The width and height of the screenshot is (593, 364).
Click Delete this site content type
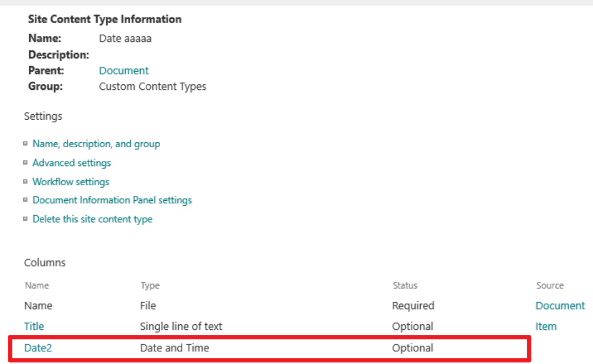(92, 219)
